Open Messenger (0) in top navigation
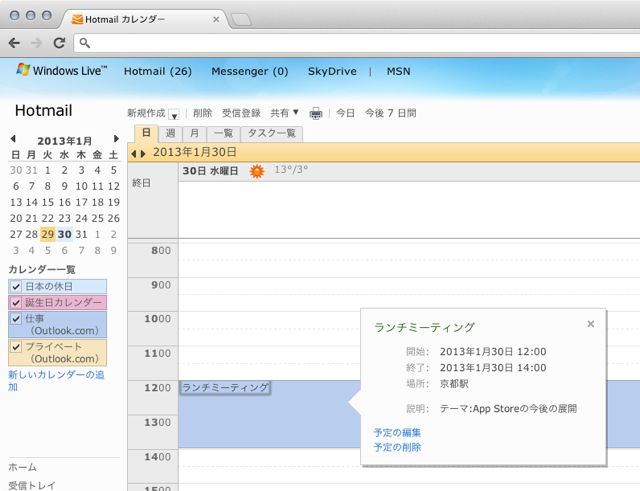Screen dimensions: 640x491 (x=250, y=71)
